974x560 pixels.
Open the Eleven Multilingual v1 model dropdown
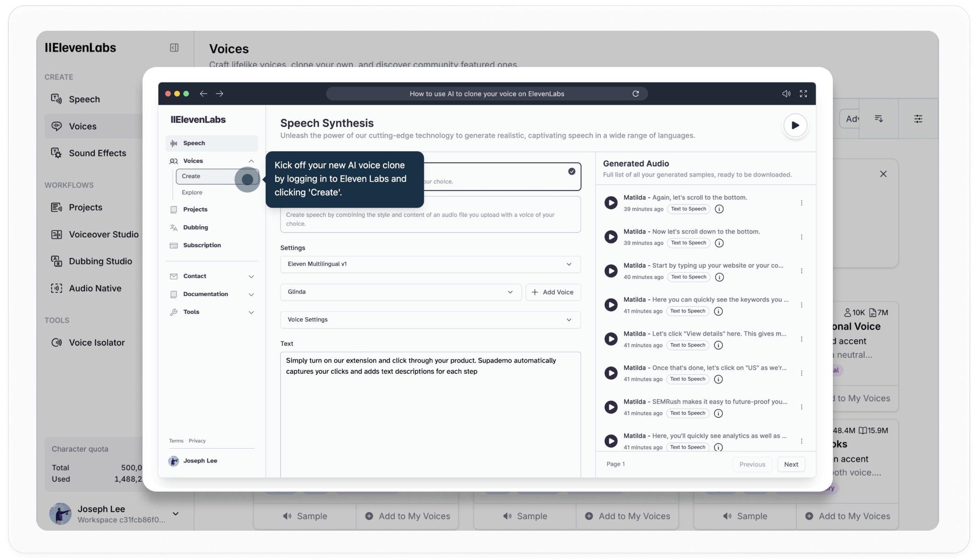point(430,264)
